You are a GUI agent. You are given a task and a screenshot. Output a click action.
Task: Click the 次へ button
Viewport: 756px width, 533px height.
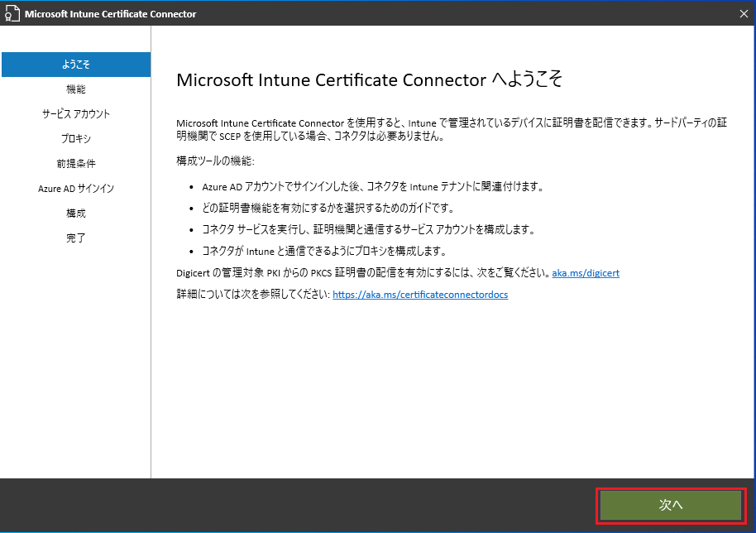pyautogui.click(x=670, y=505)
